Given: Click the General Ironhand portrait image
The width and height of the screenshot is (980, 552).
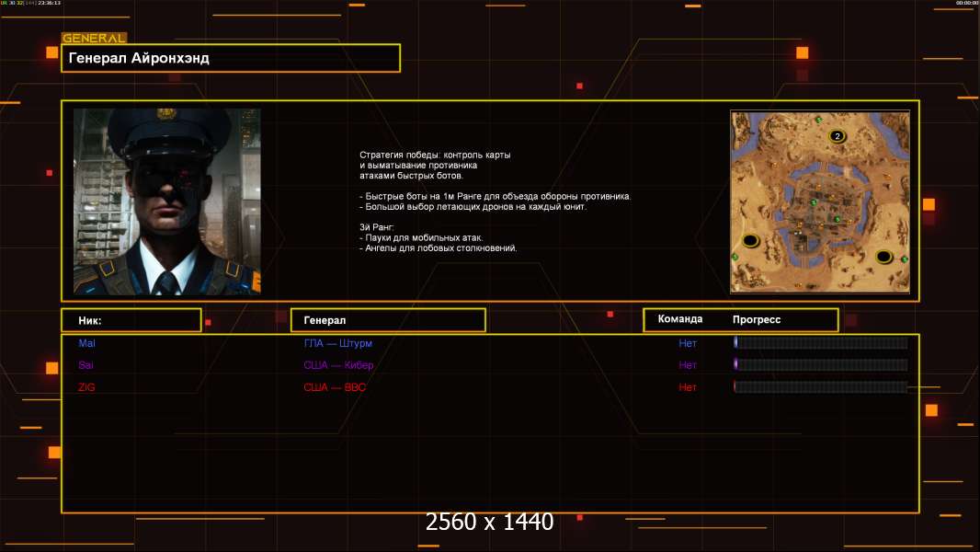Looking at the screenshot, I should click(x=166, y=201).
